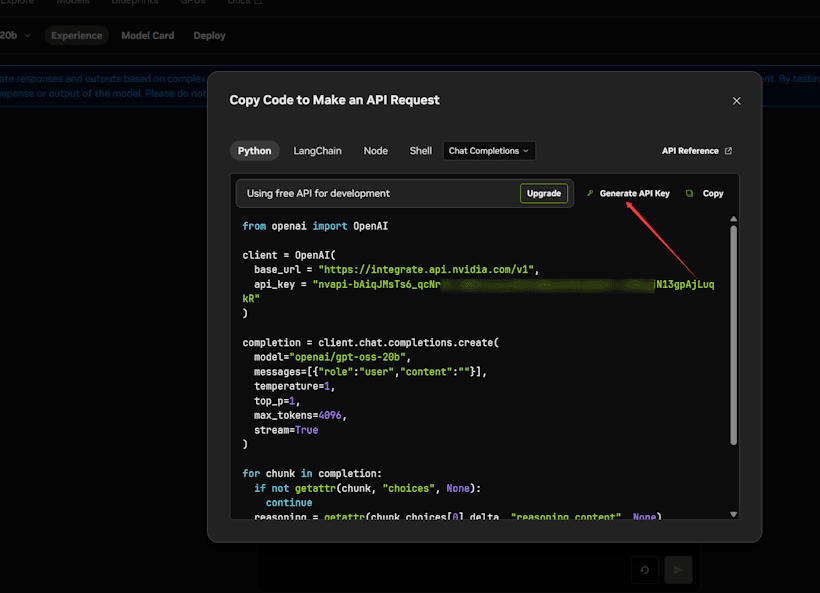820x593 pixels.
Task: Switch to the LangChain tab
Action: pos(317,151)
